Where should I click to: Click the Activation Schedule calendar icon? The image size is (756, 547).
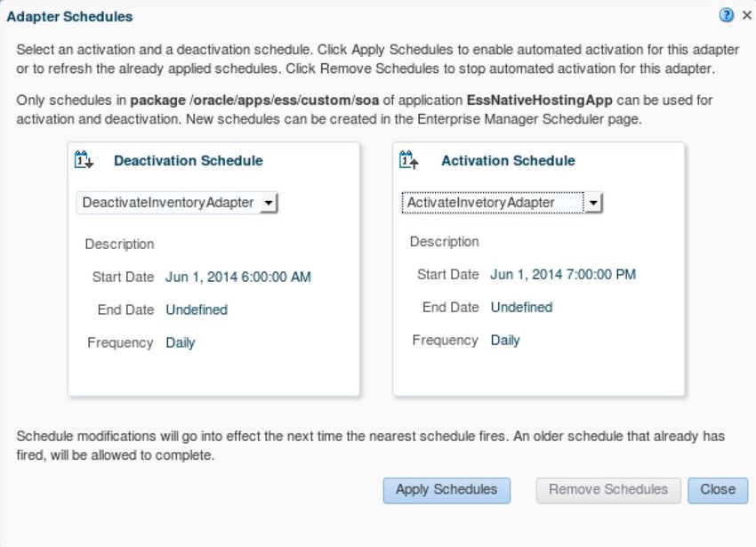[409, 160]
